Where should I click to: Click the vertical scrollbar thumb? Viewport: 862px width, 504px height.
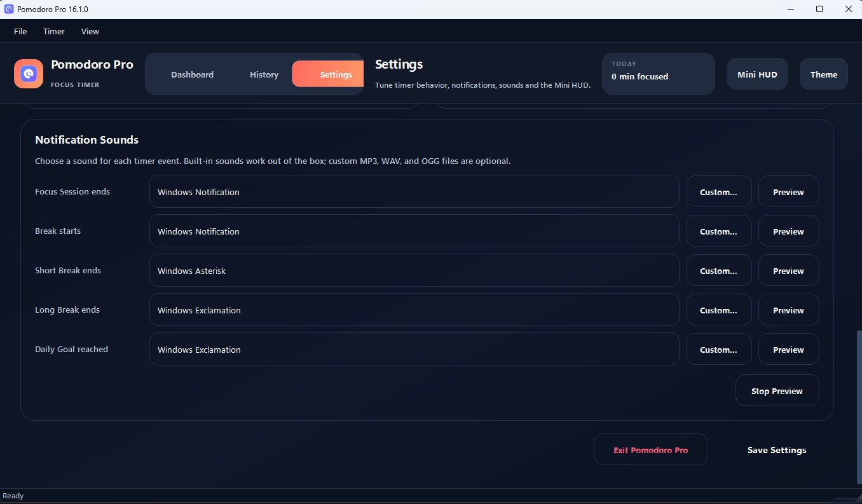(x=858, y=407)
